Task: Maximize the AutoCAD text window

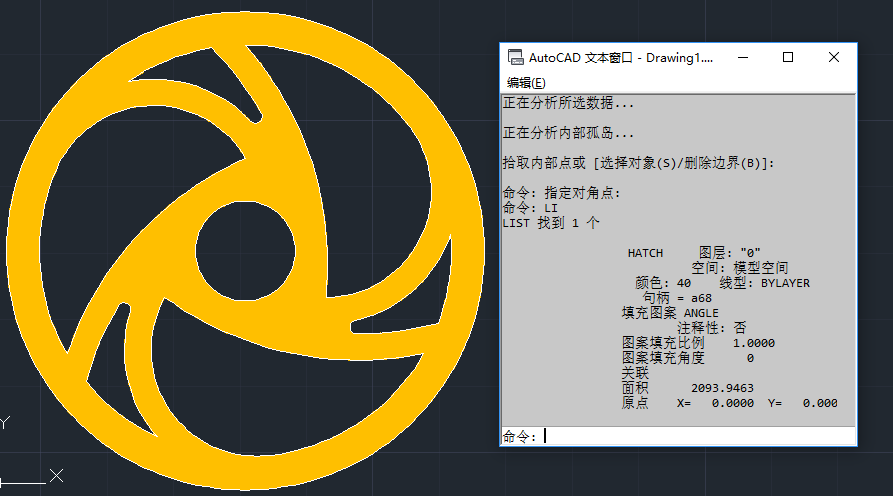Action: click(x=788, y=58)
